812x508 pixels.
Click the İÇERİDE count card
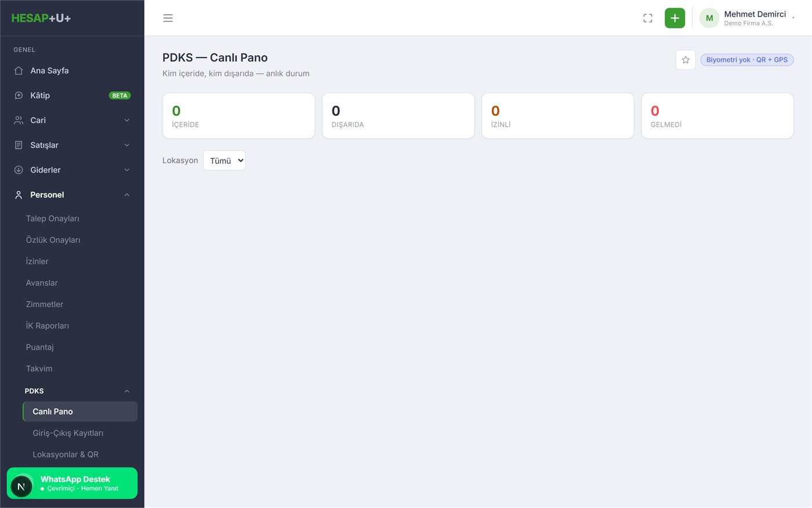click(238, 116)
